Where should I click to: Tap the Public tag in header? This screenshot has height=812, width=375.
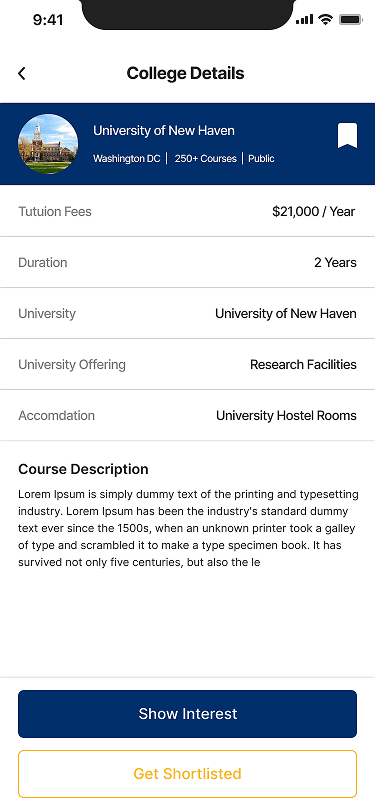[262, 158]
